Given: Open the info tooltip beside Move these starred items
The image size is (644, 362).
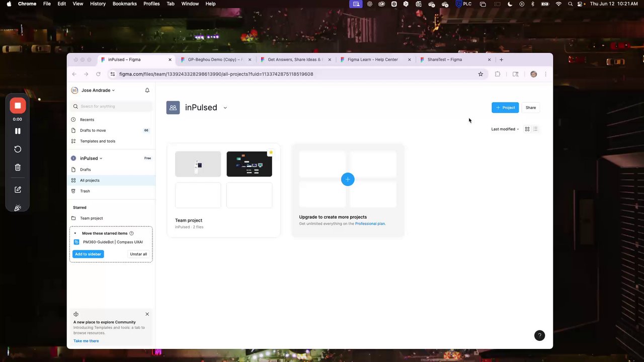Looking at the screenshot, I should 131,233.
